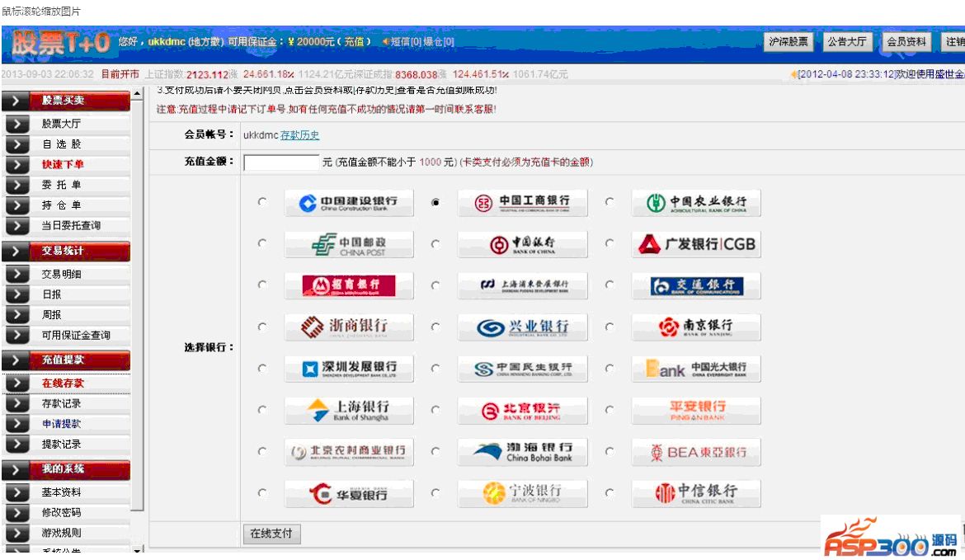Select the 中信银行 radio button

click(x=610, y=492)
